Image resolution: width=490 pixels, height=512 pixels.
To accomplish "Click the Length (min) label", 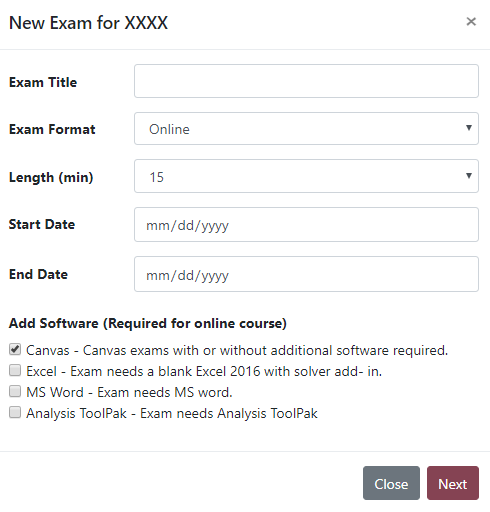I will coord(51,177).
